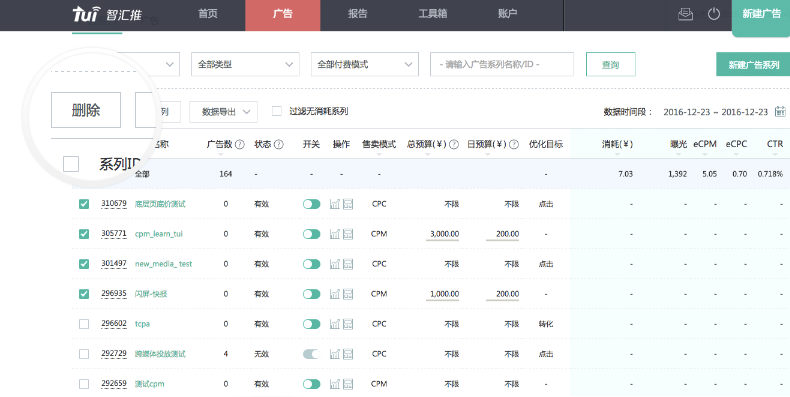Sort table by CTR column header
Screen dimensions: 790x397
(775, 145)
